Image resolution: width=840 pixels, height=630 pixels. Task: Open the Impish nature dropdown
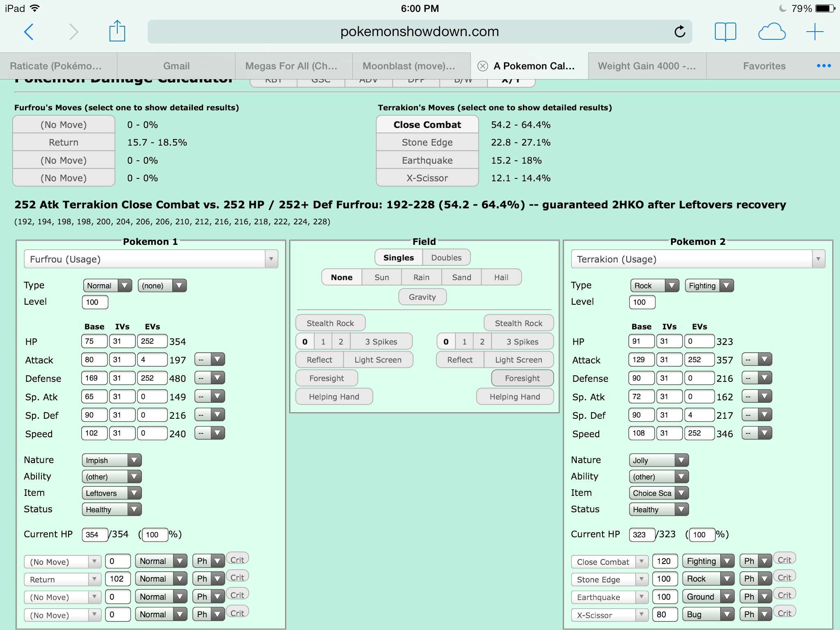click(x=112, y=460)
